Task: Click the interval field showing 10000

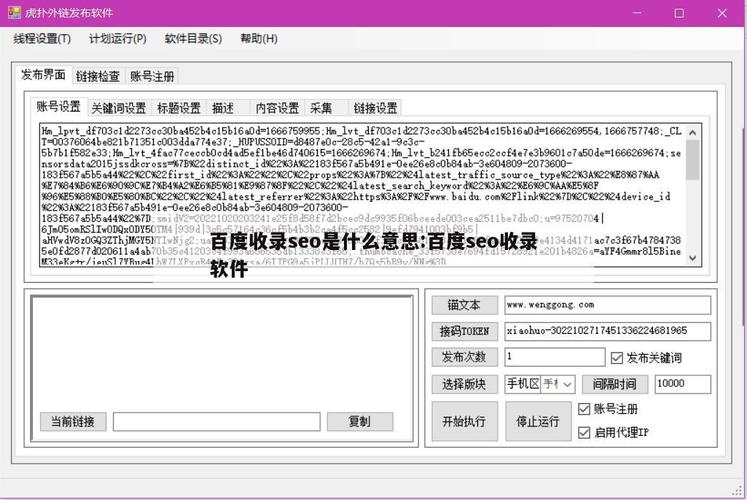Action: (x=683, y=384)
